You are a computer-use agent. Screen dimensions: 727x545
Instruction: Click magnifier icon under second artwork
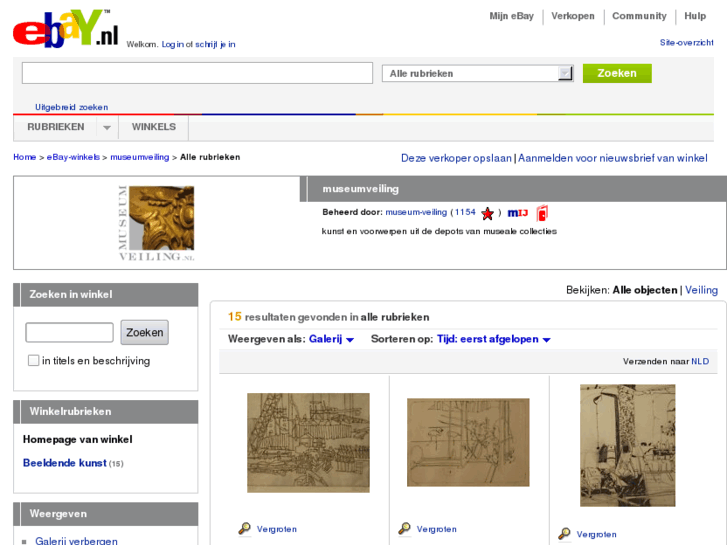[404, 528]
